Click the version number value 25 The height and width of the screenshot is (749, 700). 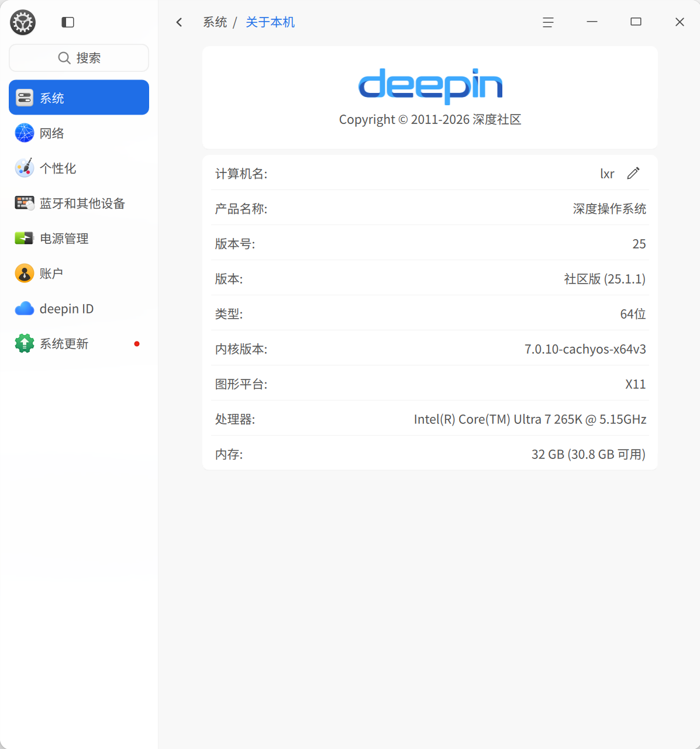tap(639, 244)
